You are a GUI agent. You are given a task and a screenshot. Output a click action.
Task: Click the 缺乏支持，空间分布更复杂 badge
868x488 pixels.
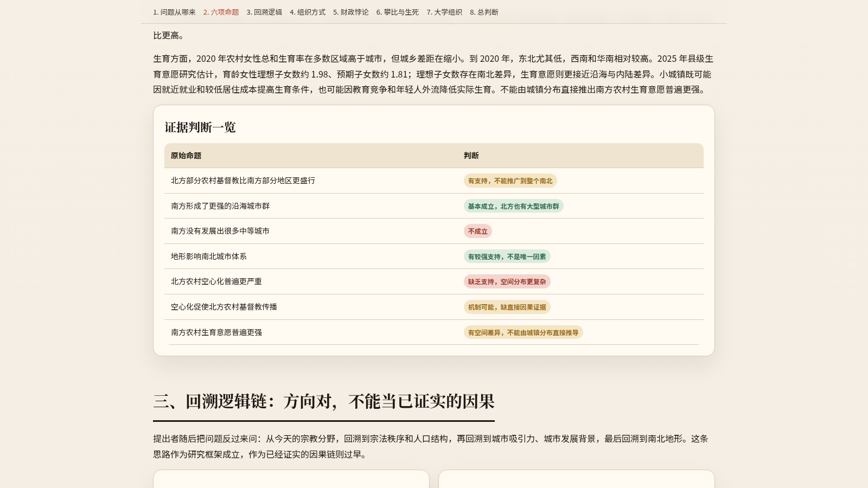click(507, 281)
